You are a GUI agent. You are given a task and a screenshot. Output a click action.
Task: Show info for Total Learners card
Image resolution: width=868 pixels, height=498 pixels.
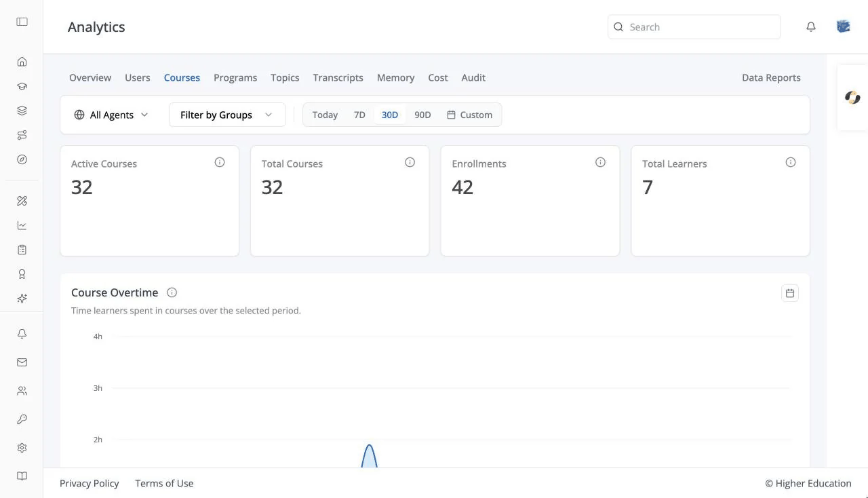pos(791,162)
